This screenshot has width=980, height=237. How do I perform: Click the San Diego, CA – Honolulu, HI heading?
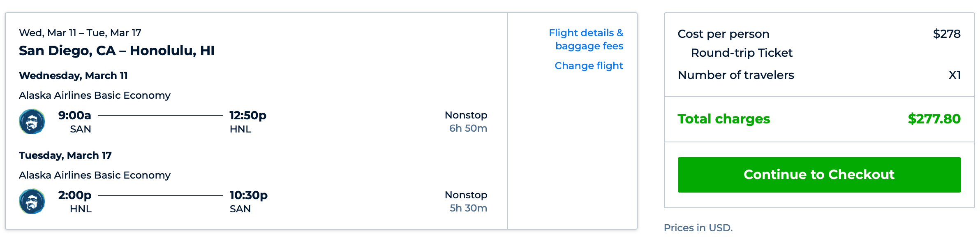point(117,51)
